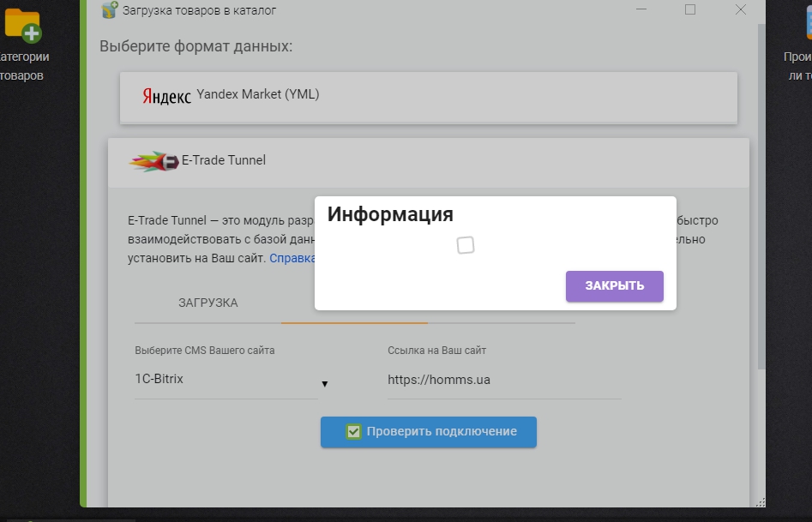Viewport: 812px width, 522px height.
Task: Close the Загрузка товаров в каталог window
Action: point(741,9)
